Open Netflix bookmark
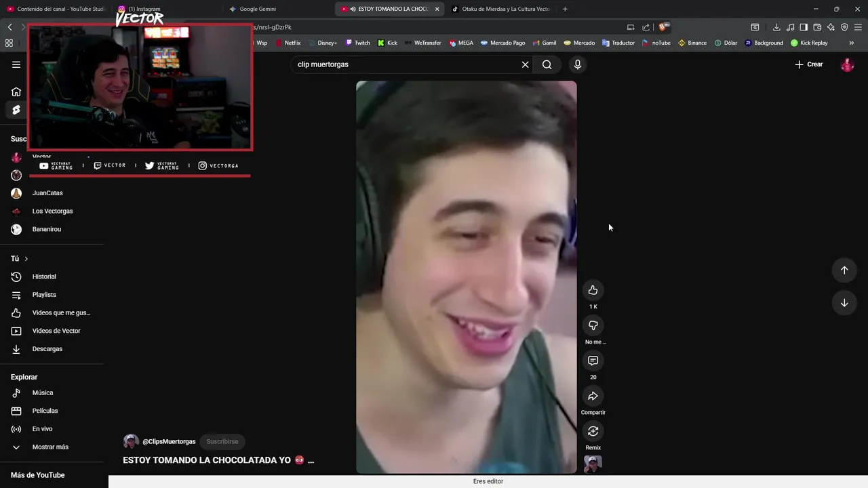The height and width of the screenshot is (488, 868). click(288, 43)
